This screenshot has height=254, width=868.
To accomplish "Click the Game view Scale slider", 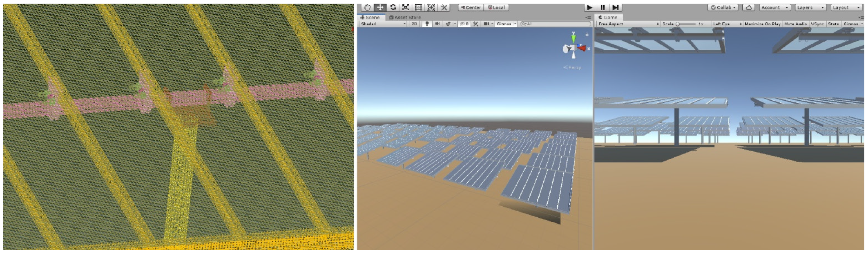I will coord(686,24).
